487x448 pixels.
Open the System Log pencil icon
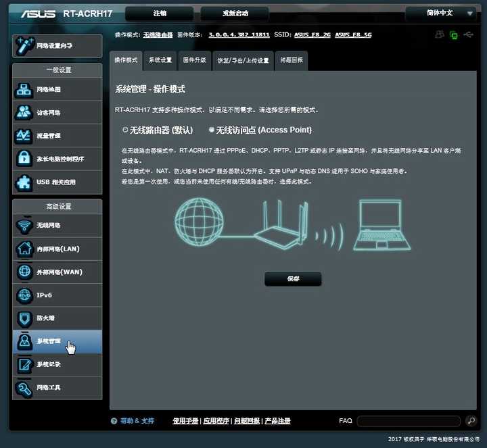(24, 364)
